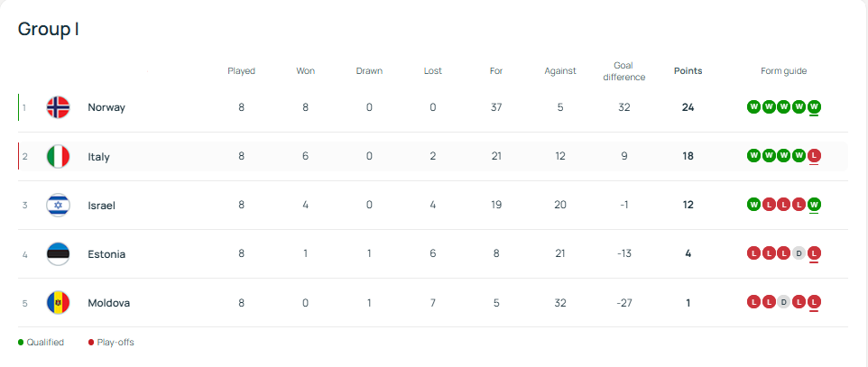Viewport: 868px width, 367px height.
Task: Click the Moldova flag icon
Action: click(58, 302)
